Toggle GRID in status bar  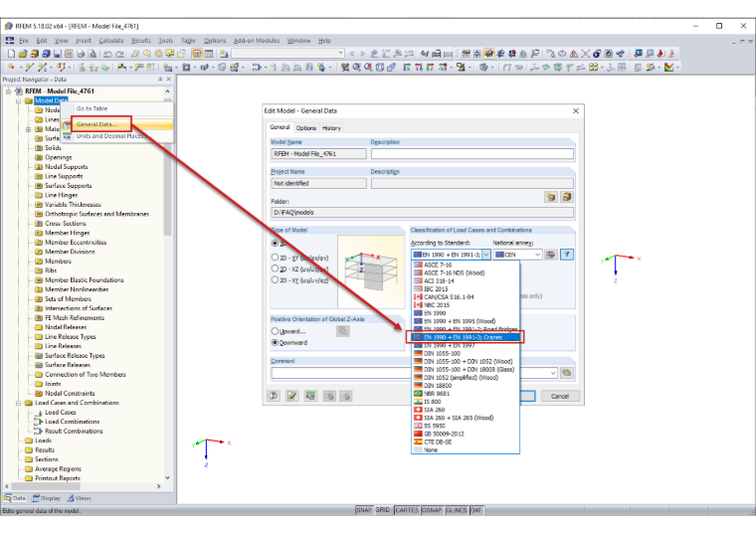point(383,510)
